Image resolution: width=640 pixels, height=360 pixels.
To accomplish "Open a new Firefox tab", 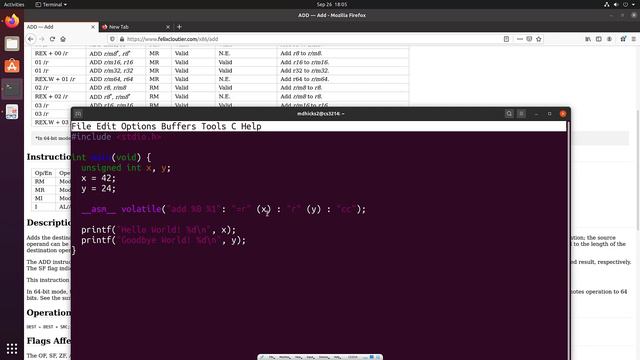I will (179, 27).
